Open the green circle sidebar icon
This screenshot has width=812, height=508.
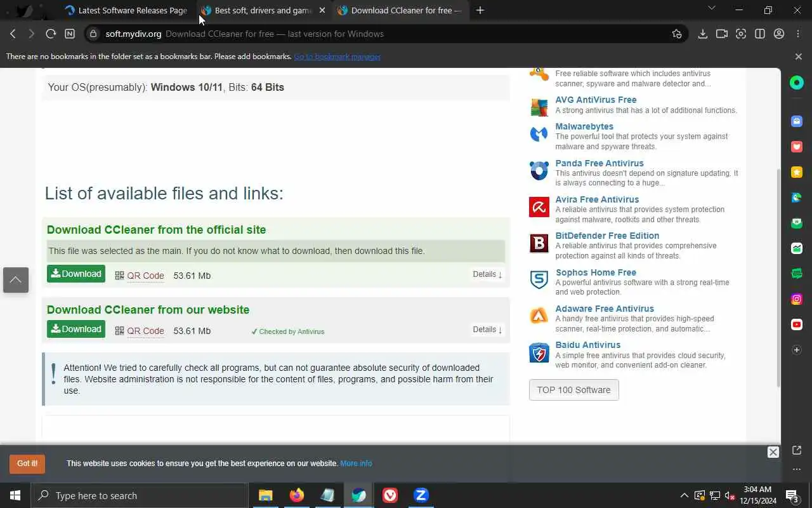coord(797,83)
